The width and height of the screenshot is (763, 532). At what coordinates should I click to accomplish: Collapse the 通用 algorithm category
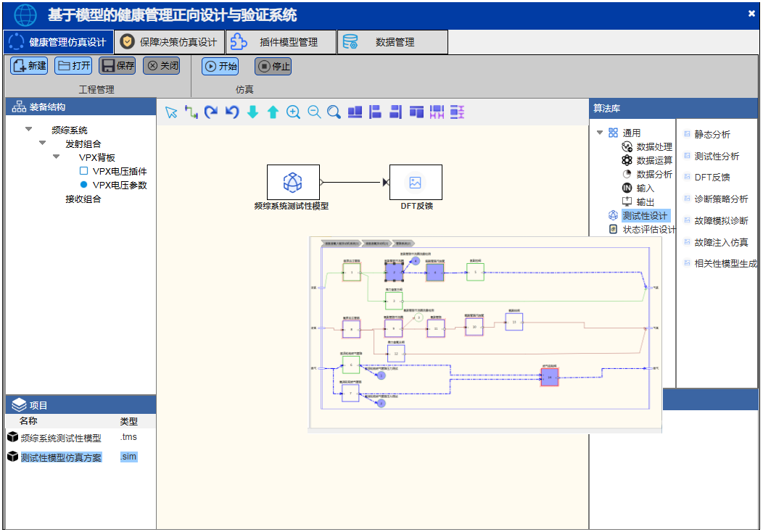600,133
